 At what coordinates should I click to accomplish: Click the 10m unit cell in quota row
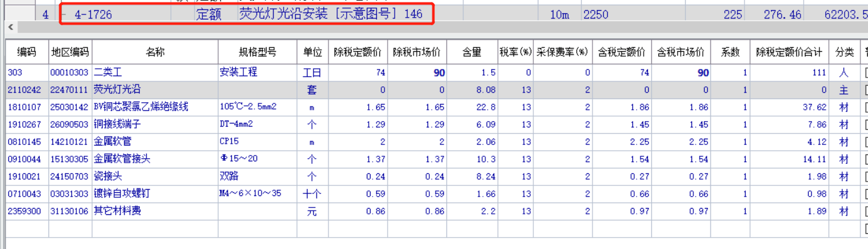tap(559, 14)
